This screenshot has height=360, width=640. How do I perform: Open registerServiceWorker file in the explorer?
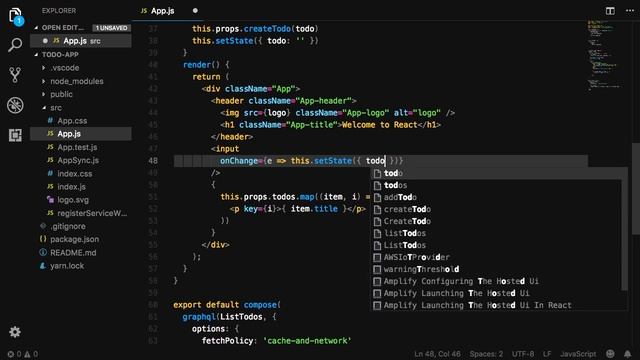click(x=81, y=213)
